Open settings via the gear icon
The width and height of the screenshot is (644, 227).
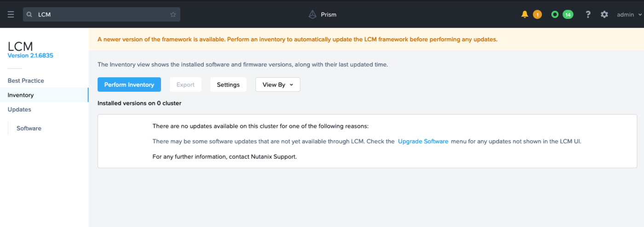point(604,14)
